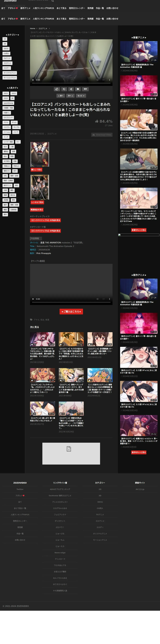The width and height of the screenshot is (160, 644).
Task: Open AVエロ.jp sister site link
Action: coord(140,489)
